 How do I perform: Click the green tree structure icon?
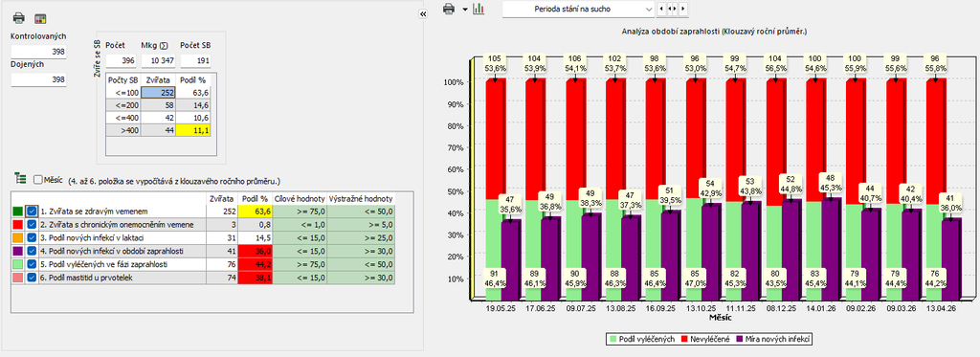tap(20, 179)
